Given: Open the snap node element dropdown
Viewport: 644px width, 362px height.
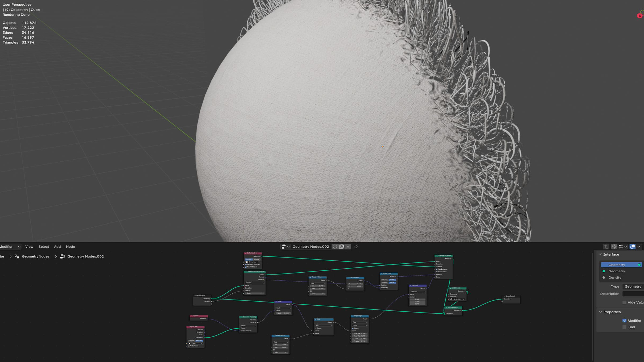Looking at the screenshot, I should [622, 247].
